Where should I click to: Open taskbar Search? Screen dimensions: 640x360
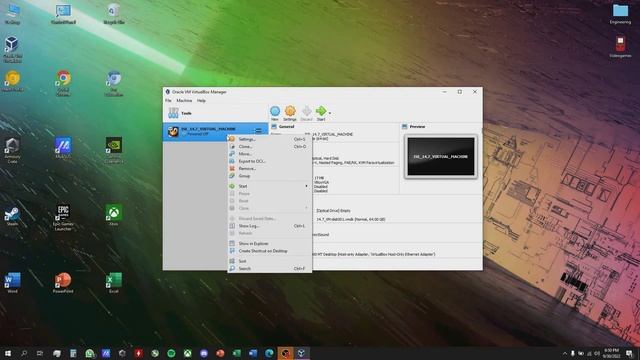pyautogui.click(x=24, y=353)
